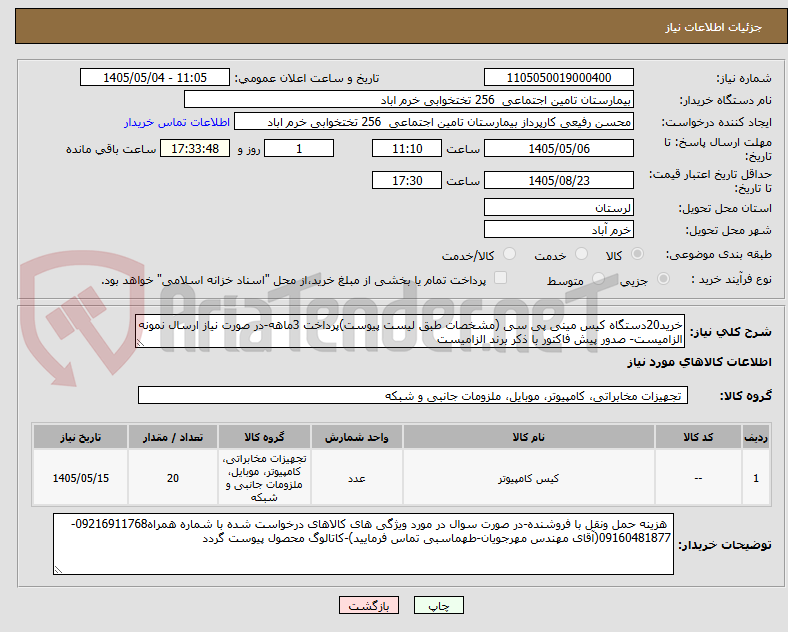Viewport: 788px width, 632px height.
Task: Click the ساعت باقی مانده label
Action: 111,149
